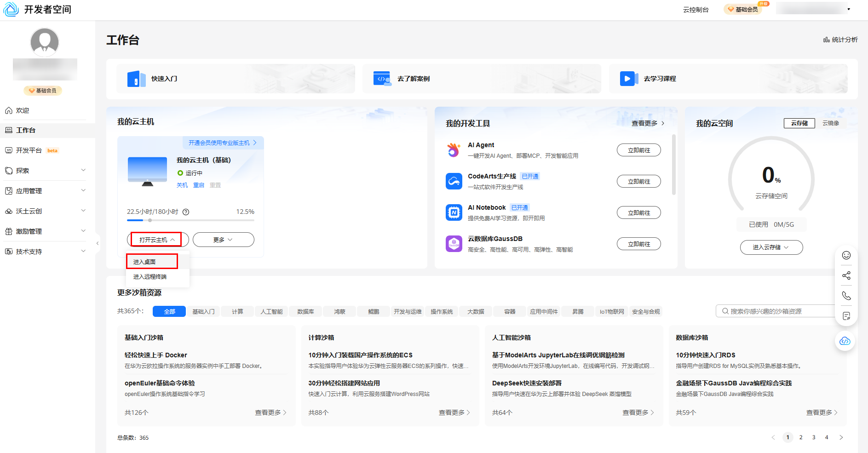This screenshot has width=868, height=453.
Task: Click the 沃土云创 sidebar icon
Action: coord(9,211)
